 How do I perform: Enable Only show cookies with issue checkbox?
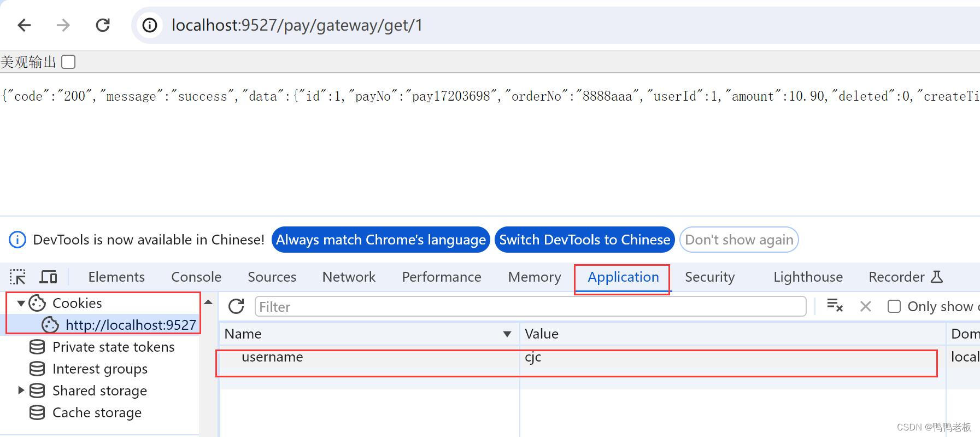[x=894, y=306]
